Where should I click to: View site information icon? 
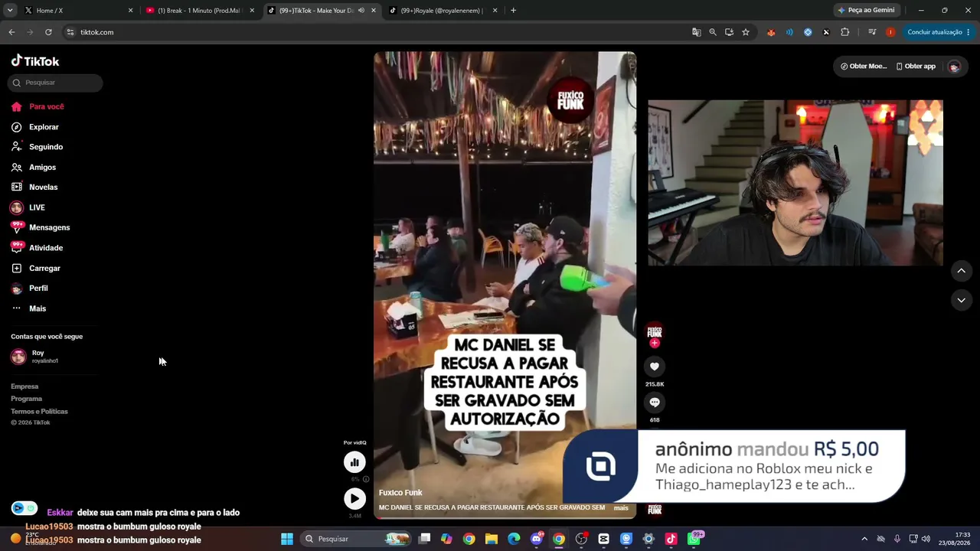click(x=70, y=32)
